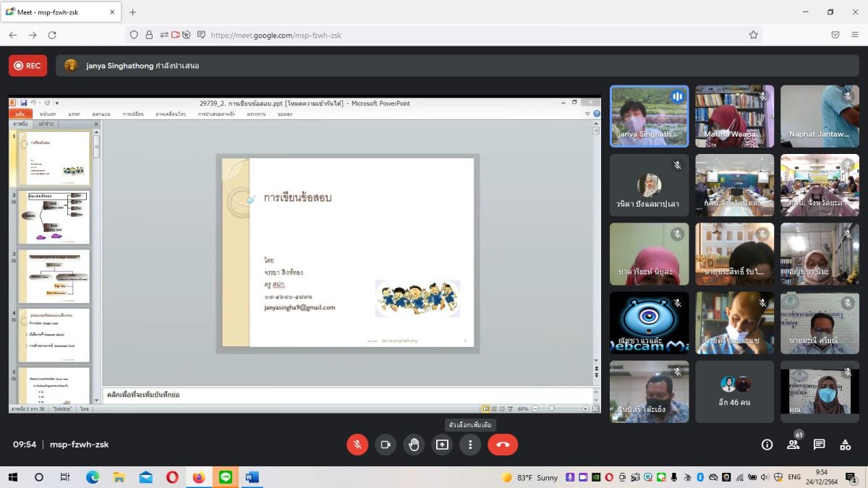Leave the call with the red hang-up button

503,445
